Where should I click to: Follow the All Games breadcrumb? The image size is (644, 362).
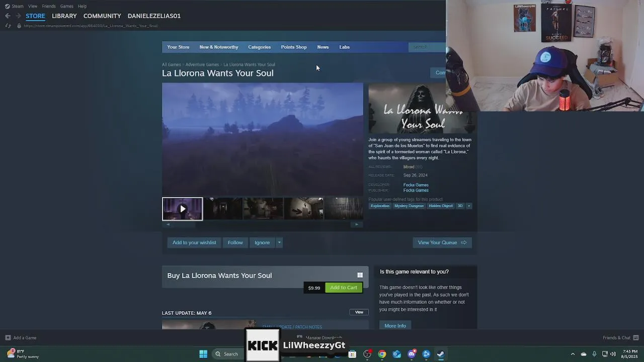[x=171, y=64]
